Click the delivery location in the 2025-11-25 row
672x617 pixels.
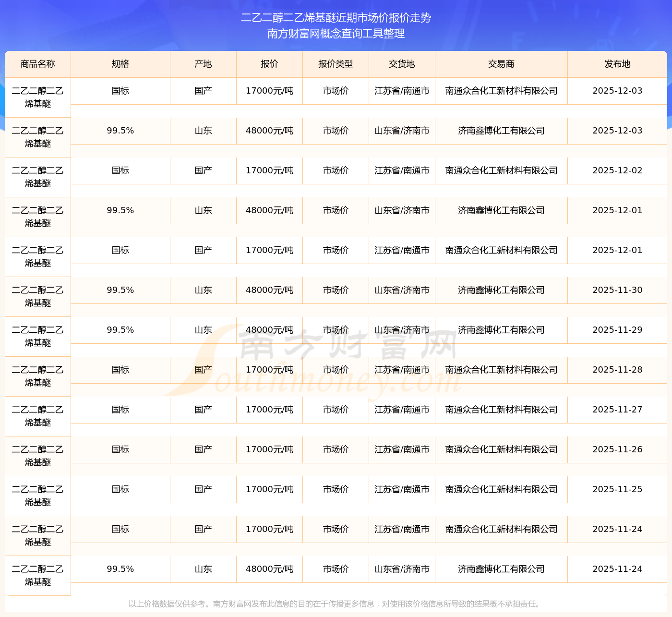[x=402, y=489]
